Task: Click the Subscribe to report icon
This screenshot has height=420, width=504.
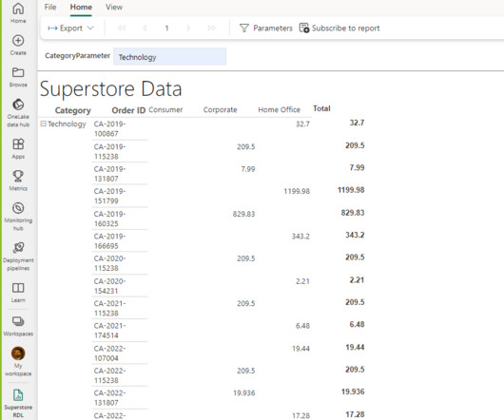Action: (x=304, y=28)
